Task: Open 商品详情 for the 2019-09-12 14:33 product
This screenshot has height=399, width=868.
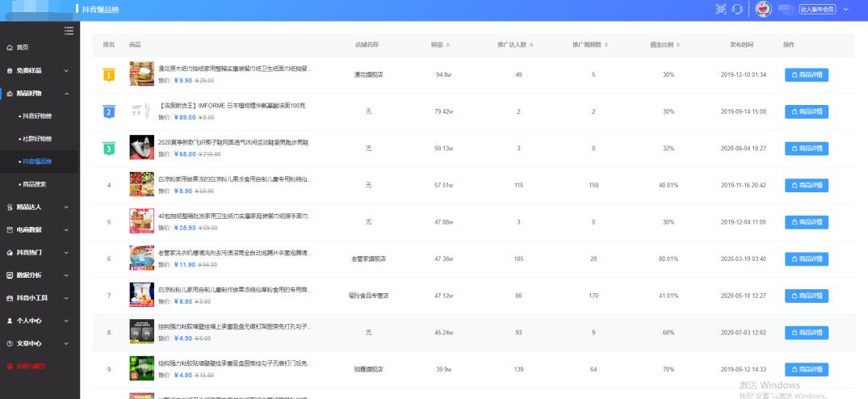Action: (807, 370)
